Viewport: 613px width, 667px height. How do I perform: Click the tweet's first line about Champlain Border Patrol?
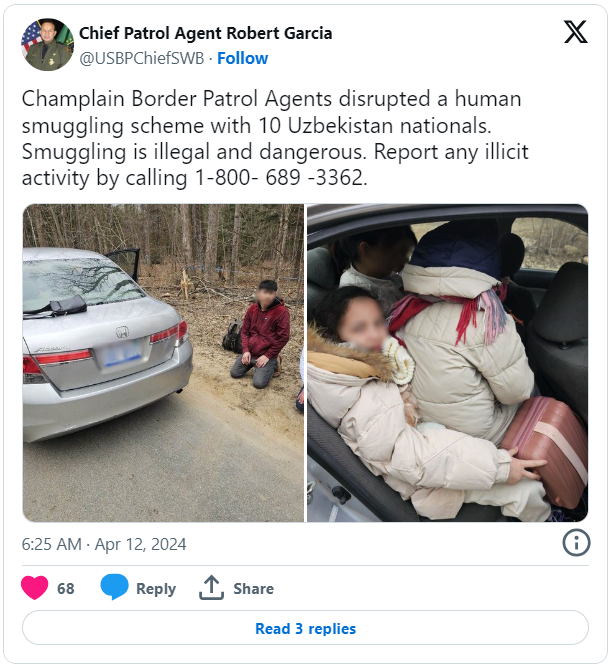point(271,99)
